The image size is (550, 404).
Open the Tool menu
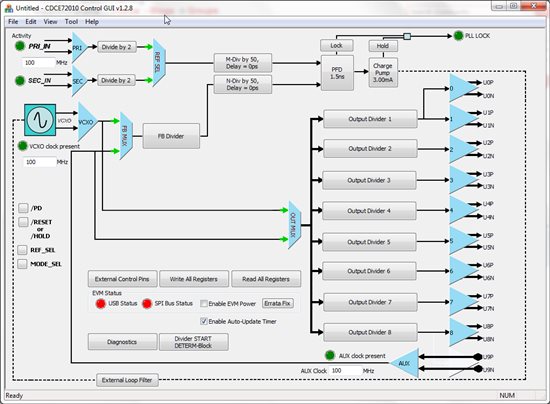[71, 22]
